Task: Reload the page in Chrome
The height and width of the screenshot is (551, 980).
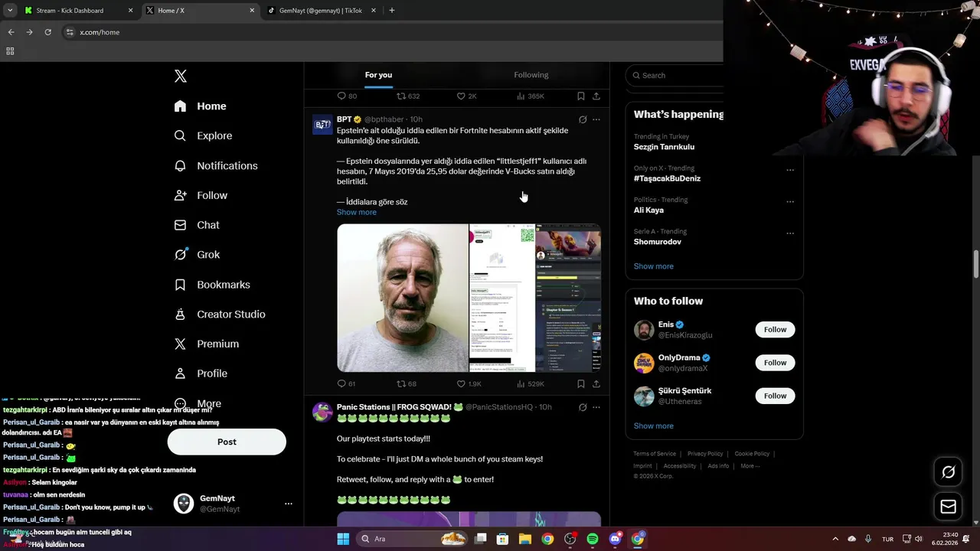Action: click(47, 32)
